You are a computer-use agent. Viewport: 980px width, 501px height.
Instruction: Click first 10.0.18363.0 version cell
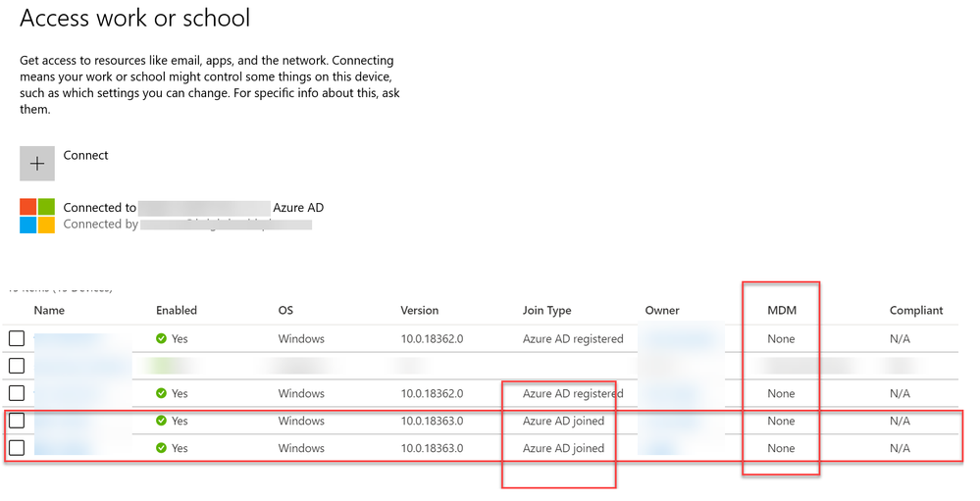[432, 421]
